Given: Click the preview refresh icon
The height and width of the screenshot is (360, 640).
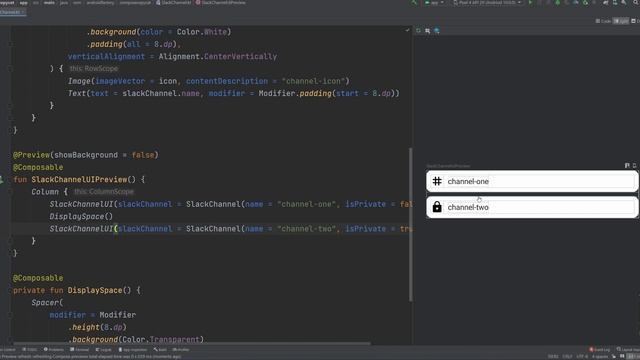Looking at the screenshot, I should pos(418,31).
